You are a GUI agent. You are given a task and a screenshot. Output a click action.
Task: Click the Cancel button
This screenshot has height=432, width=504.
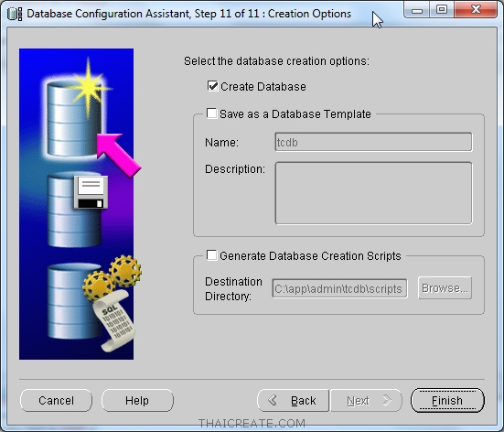[x=56, y=401]
